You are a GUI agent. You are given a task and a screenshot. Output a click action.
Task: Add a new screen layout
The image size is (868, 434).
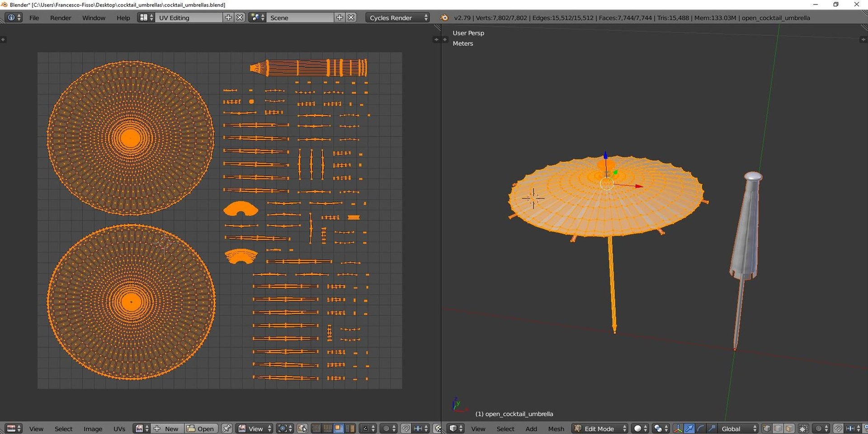pyautogui.click(x=228, y=18)
